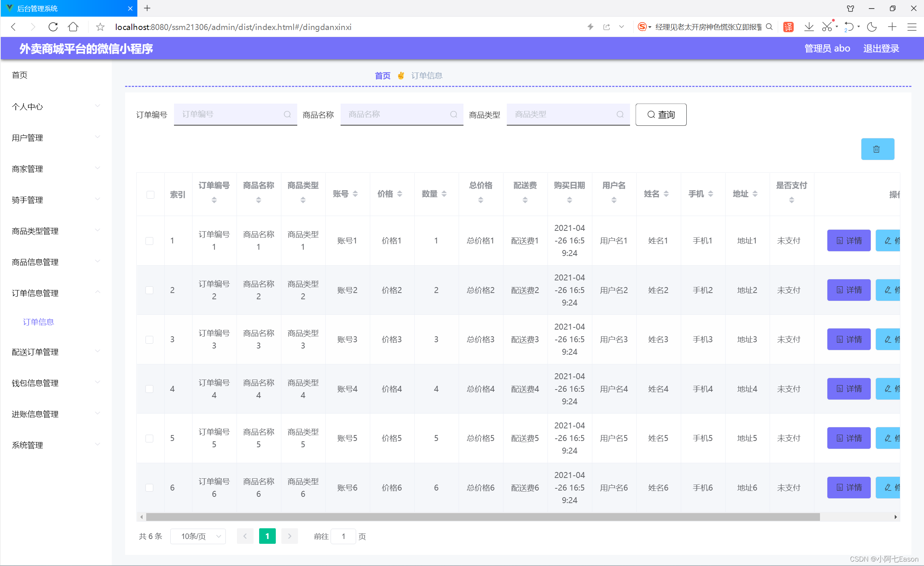Viewport: 924px width, 566px height.
Task: Expand the 骑手管理 sidebar menu
Action: 56,200
